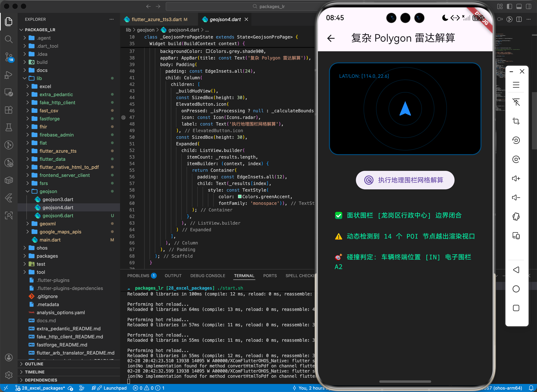The image size is (537, 392).
Task: Tap the radar HUD view on the phone
Action: click(x=405, y=109)
